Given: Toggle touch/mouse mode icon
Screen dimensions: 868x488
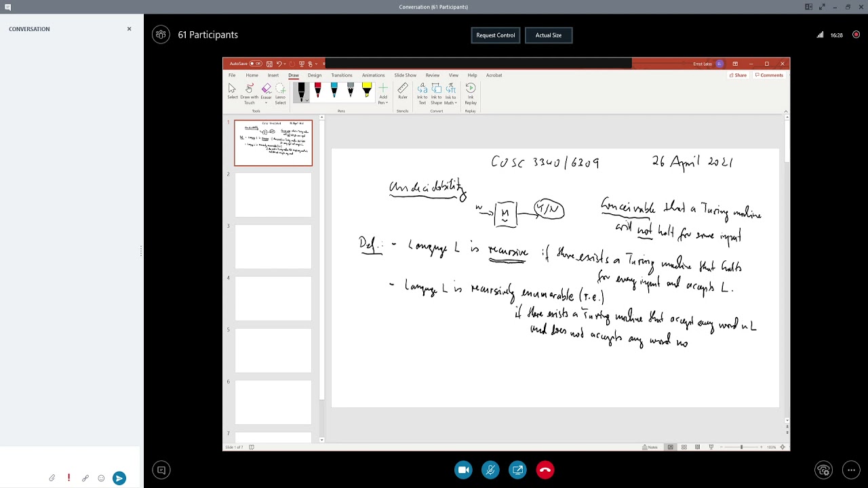Looking at the screenshot, I should coord(310,64).
